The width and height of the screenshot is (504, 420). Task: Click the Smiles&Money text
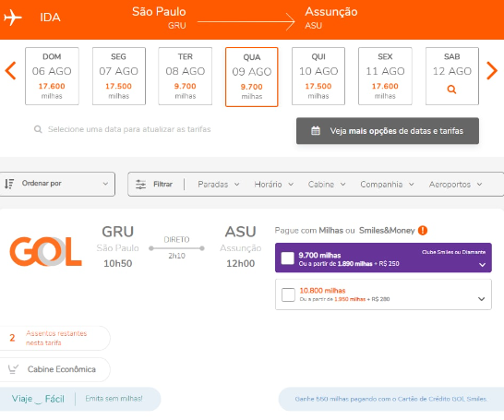[387, 231]
